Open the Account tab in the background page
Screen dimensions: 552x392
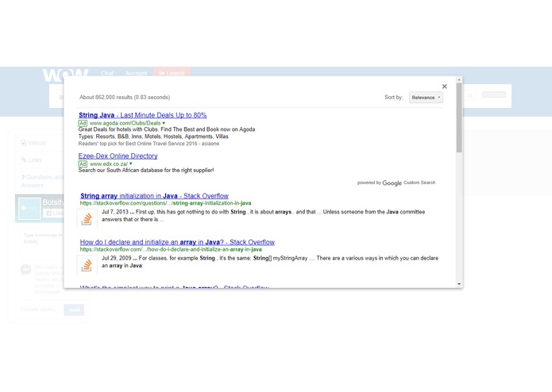137,73
